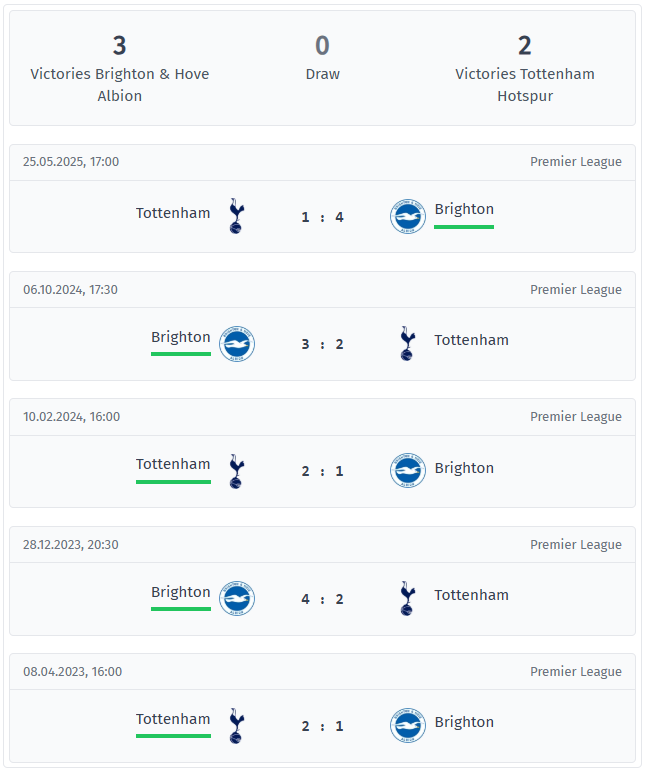Click Tottenham crest in 06.10.2024 match

pos(408,344)
